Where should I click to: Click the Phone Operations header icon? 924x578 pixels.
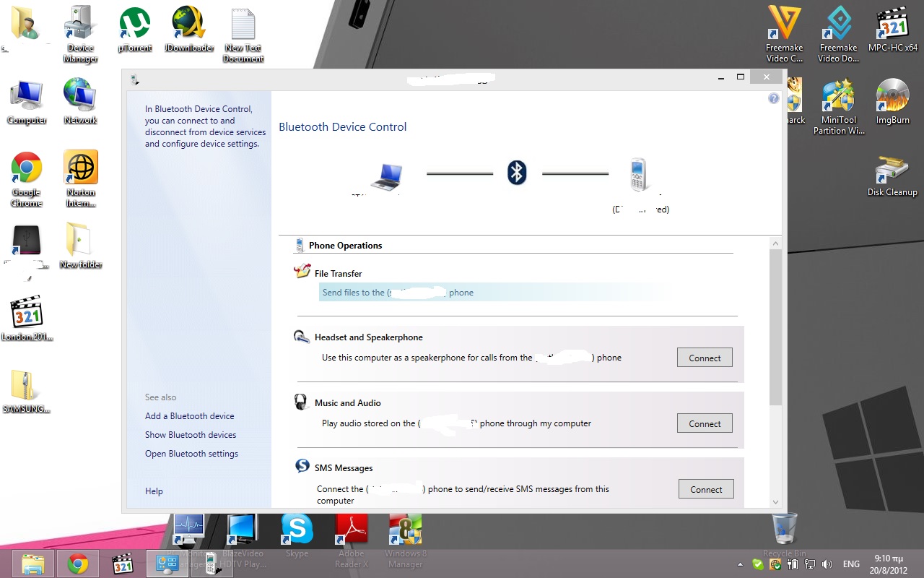click(299, 246)
